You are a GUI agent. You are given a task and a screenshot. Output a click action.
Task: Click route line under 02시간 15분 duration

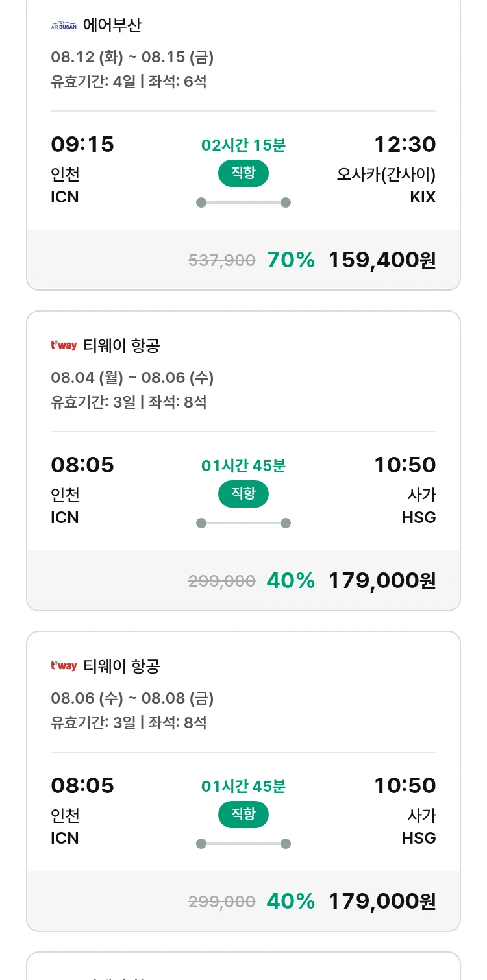243,202
